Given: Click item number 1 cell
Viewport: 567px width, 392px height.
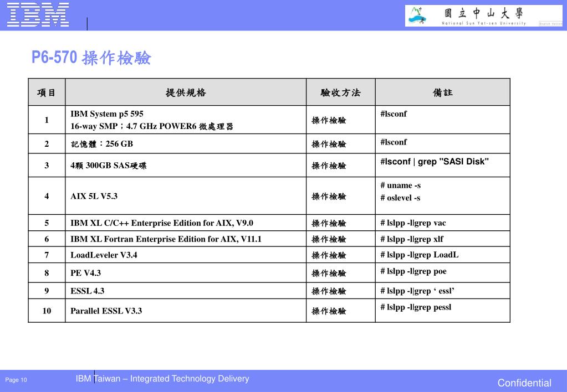Looking at the screenshot, I should coord(47,120).
